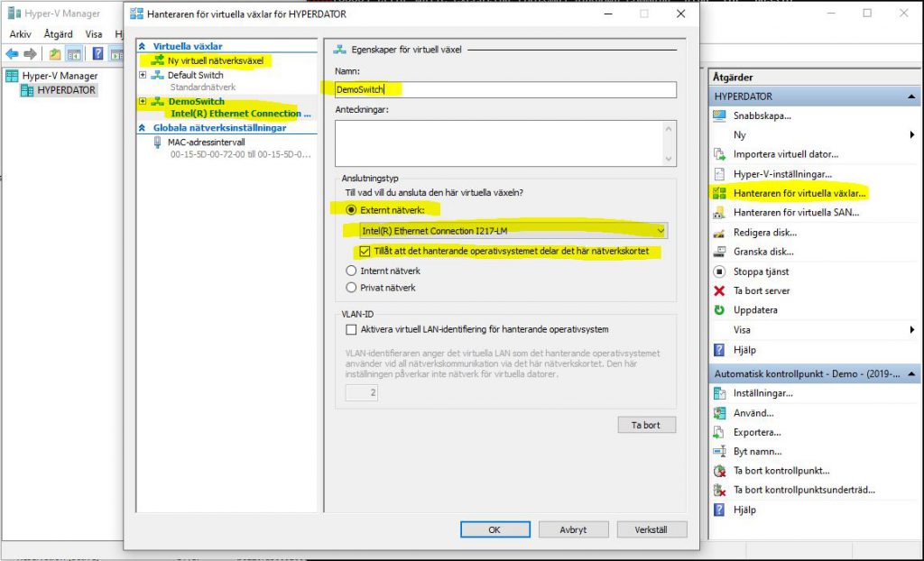Open Visa menu in Hyper-V Manager menu bar
Viewport: 924px width, 561px height.
pyautogui.click(x=94, y=34)
